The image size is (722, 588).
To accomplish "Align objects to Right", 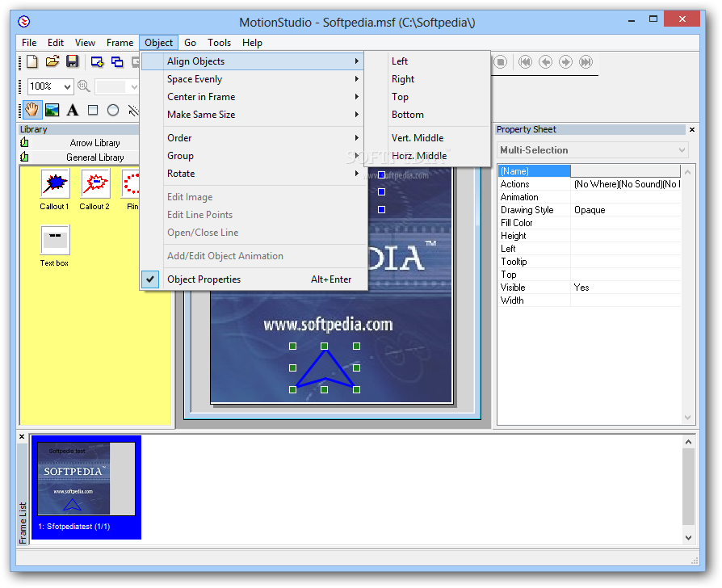I will pos(427,79).
